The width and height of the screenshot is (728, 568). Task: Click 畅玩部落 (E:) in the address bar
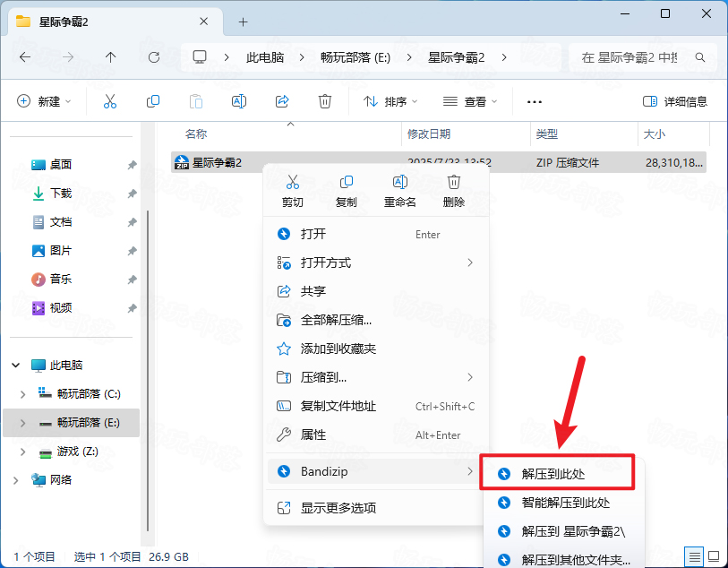tap(355, 57)
